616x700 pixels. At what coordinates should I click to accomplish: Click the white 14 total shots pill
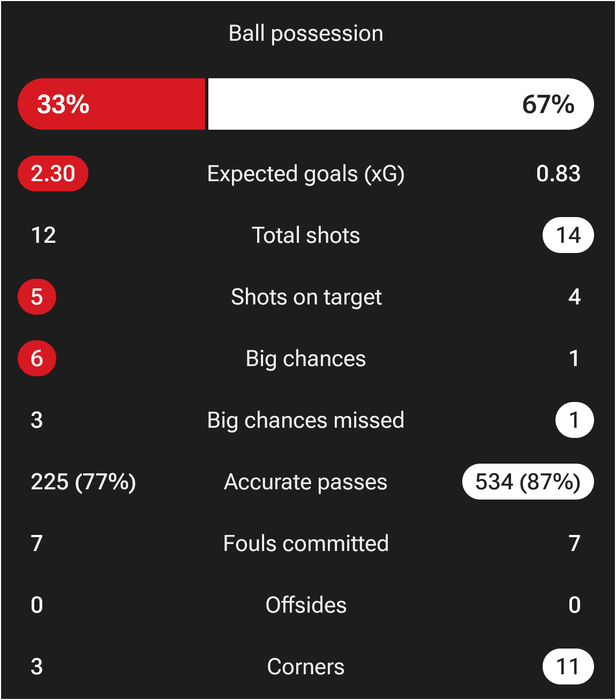(568, 235)
